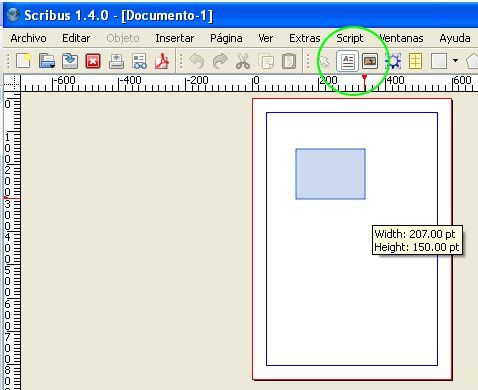Screen dimensions: 478x390
Task: Create a new document with New icon
Action: 24,61
